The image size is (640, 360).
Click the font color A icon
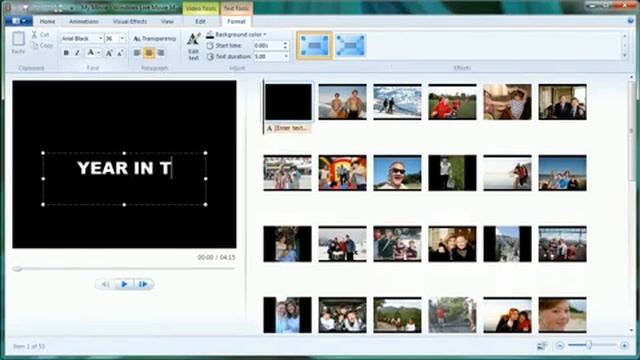point(91,52)
